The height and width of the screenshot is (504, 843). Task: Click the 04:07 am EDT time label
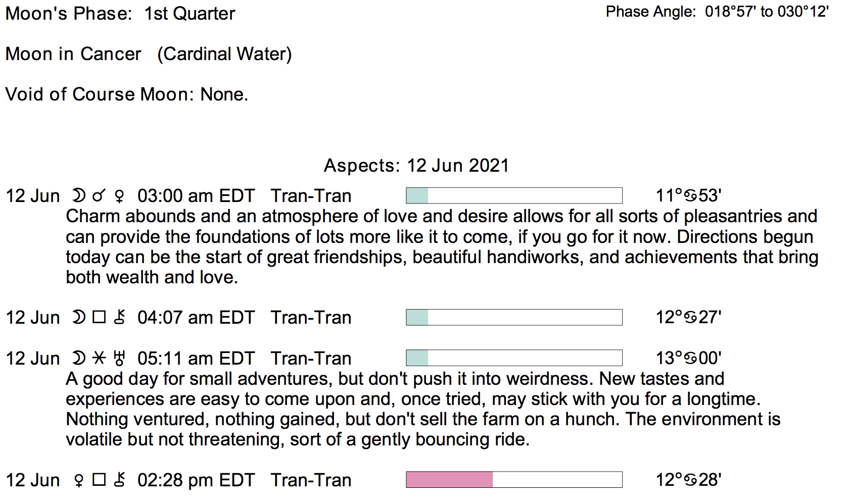tap(196, 318)
